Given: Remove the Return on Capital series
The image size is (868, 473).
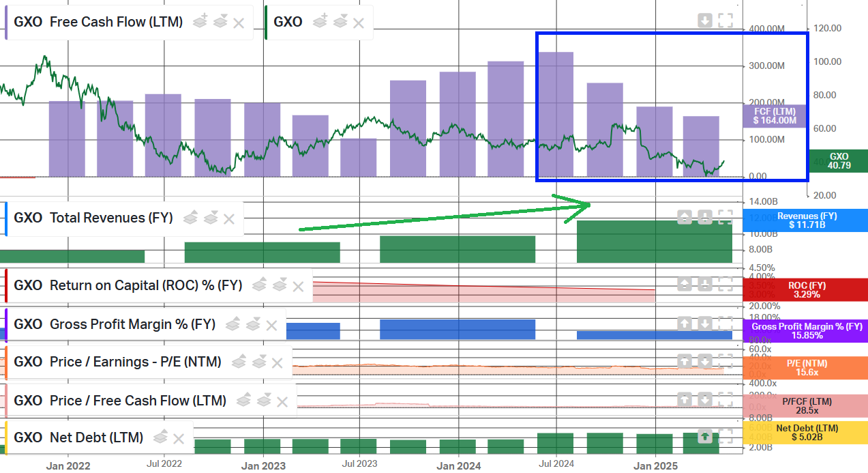Looking at the screenshot, I should click(298, 286).
